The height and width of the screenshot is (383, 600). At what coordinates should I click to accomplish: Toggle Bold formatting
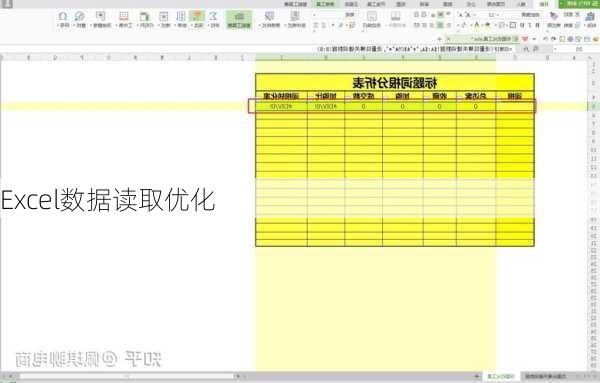(538, 25)
